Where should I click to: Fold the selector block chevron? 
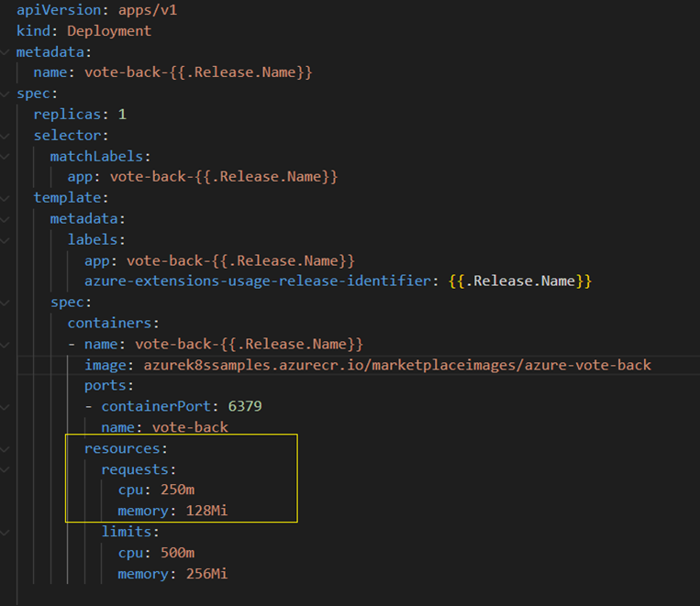pos(5,136)
